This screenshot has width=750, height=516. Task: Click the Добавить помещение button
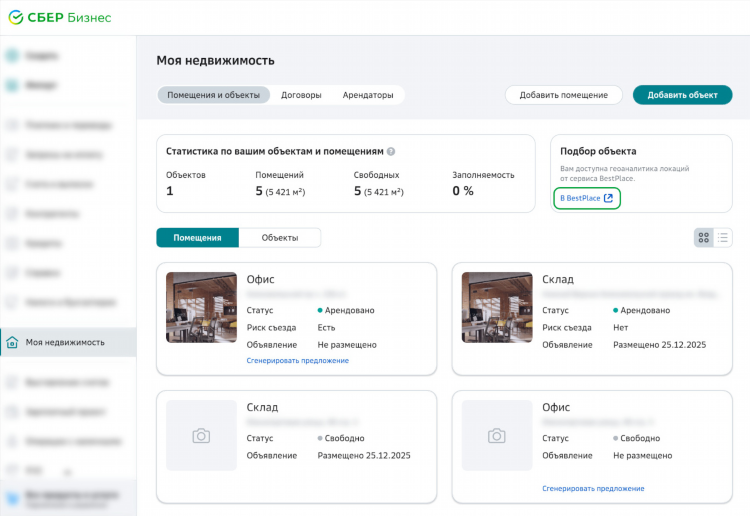click(x=563, y=95)
